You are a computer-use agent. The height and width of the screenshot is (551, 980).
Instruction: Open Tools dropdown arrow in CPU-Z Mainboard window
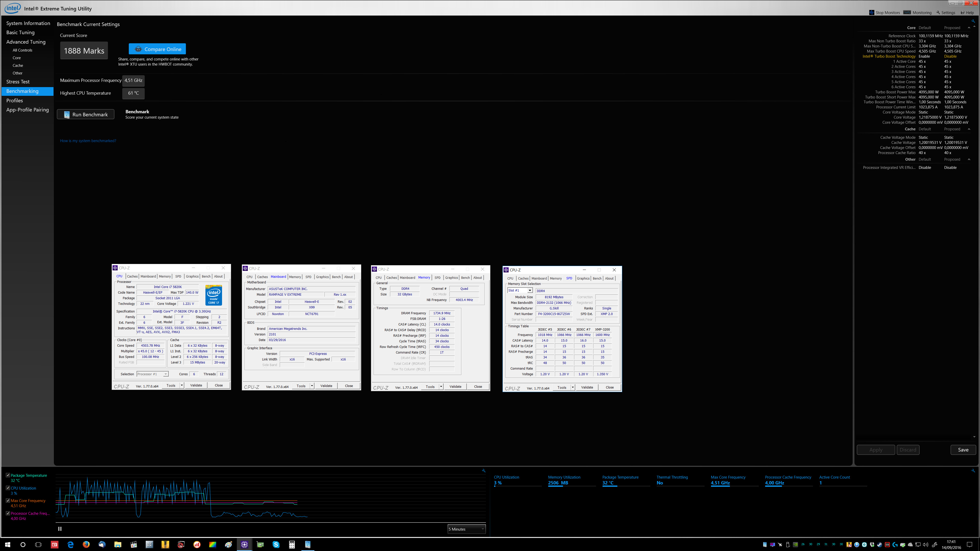click(312, 386)
